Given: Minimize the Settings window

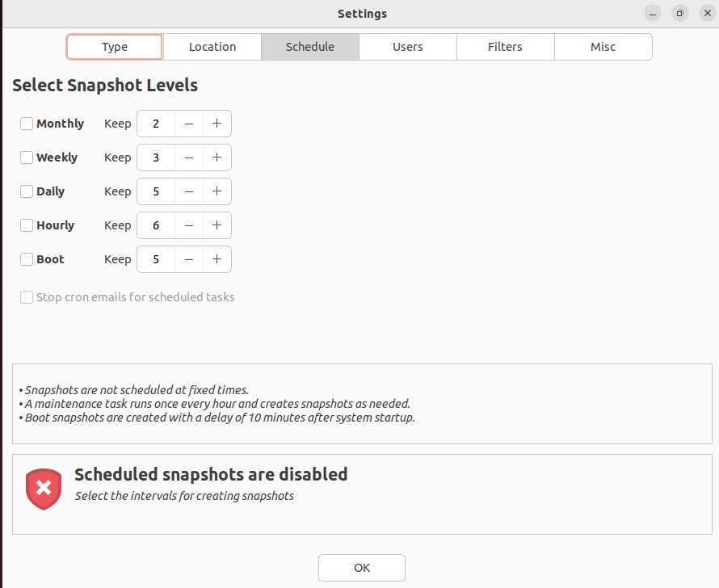Looking at the screenshot, I should (653, 13).
